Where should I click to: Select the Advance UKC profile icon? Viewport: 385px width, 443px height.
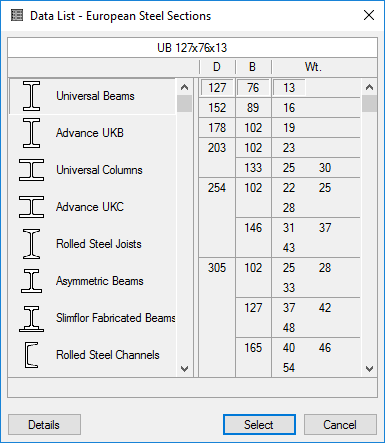(x=31, y=207)
